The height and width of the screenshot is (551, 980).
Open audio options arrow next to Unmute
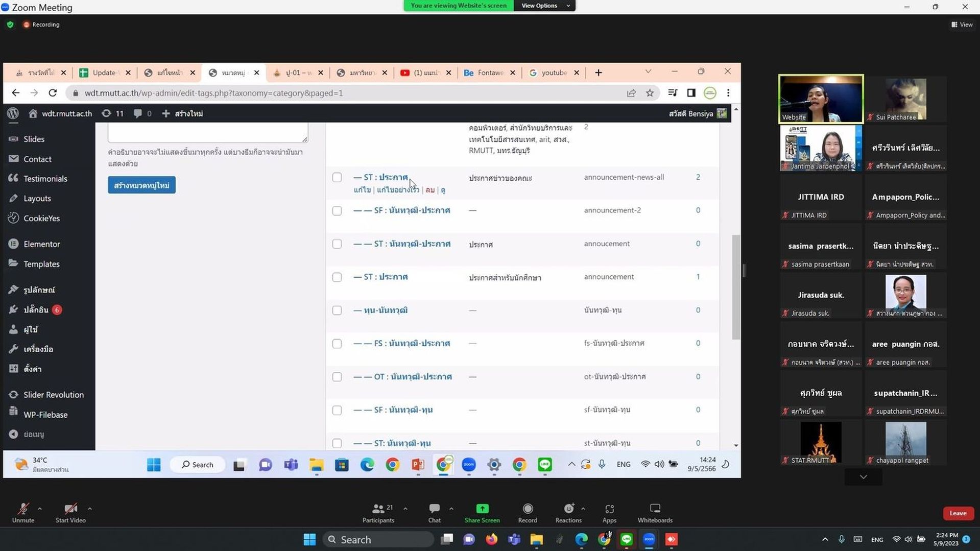tap(40, 509)
